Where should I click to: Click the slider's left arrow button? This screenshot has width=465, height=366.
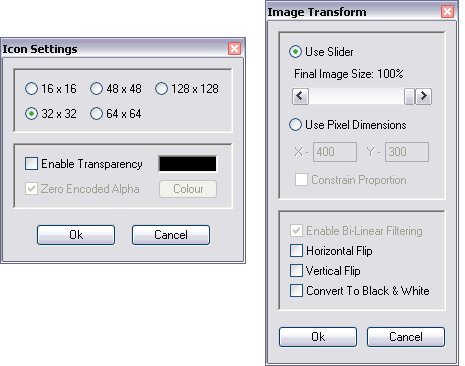click(300, 96)
